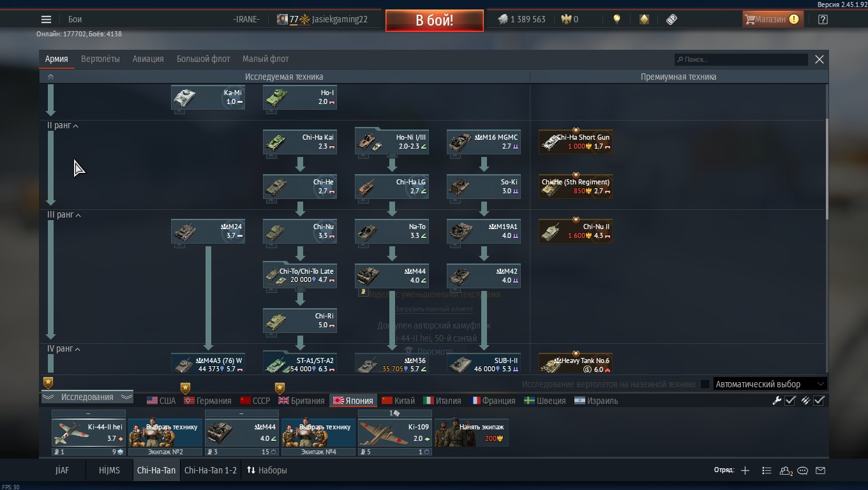Select the SUB-I-II vehicle card
This screenshot has height=490, width=868.
click(x=484, y=364)
